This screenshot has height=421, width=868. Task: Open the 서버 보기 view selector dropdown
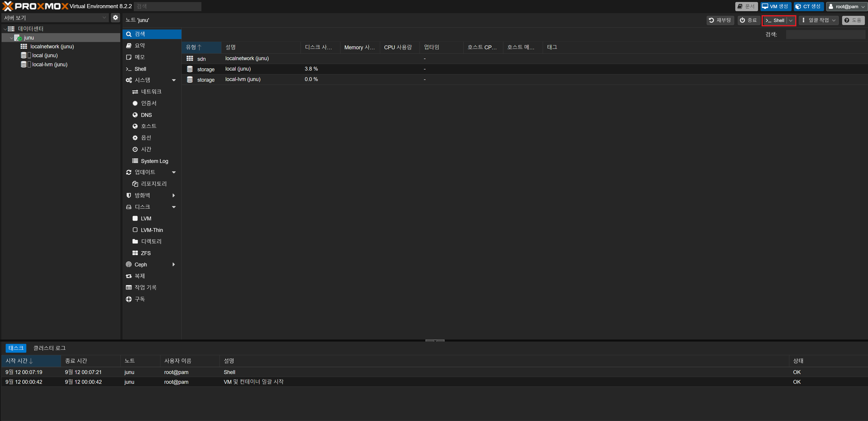(104, 17)
